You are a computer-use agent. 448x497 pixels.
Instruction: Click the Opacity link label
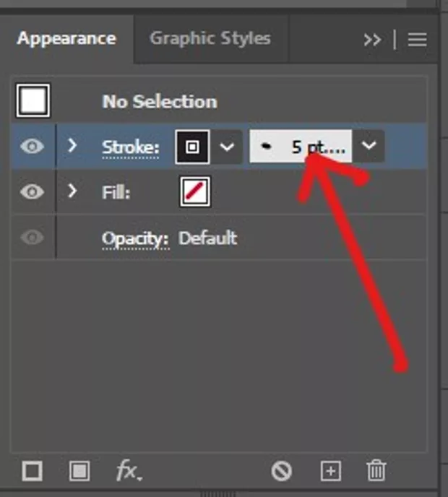135,238
